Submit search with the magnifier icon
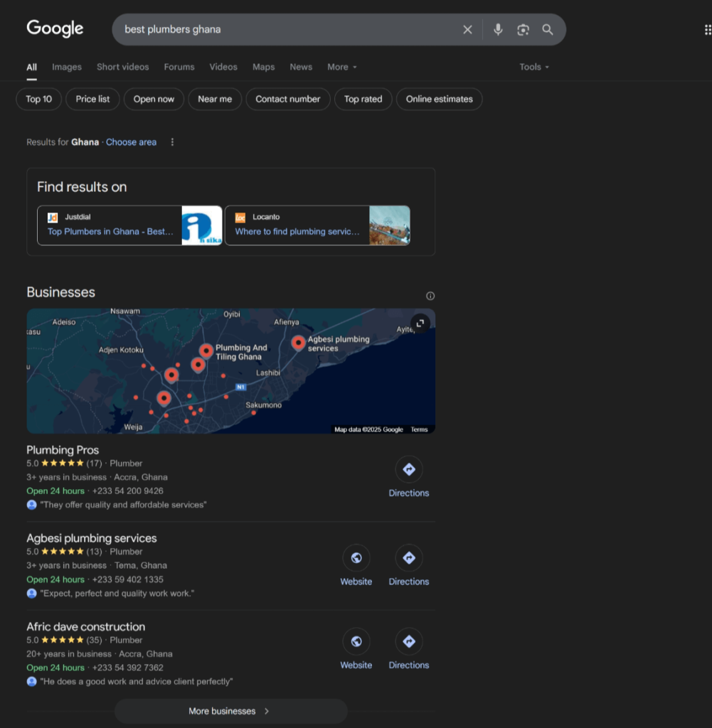This screenshot has width=712, height=728. 548,30
